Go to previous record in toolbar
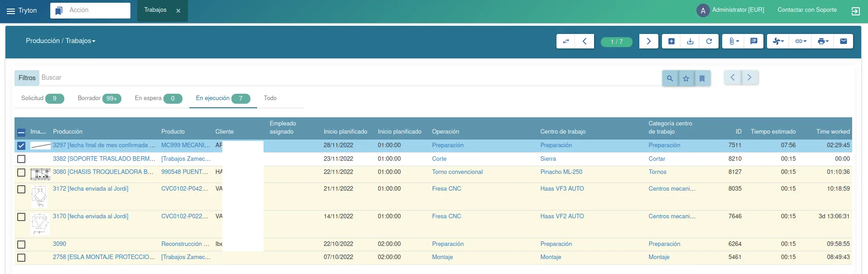The image size is (868, 274). click(x=585, y=41)
